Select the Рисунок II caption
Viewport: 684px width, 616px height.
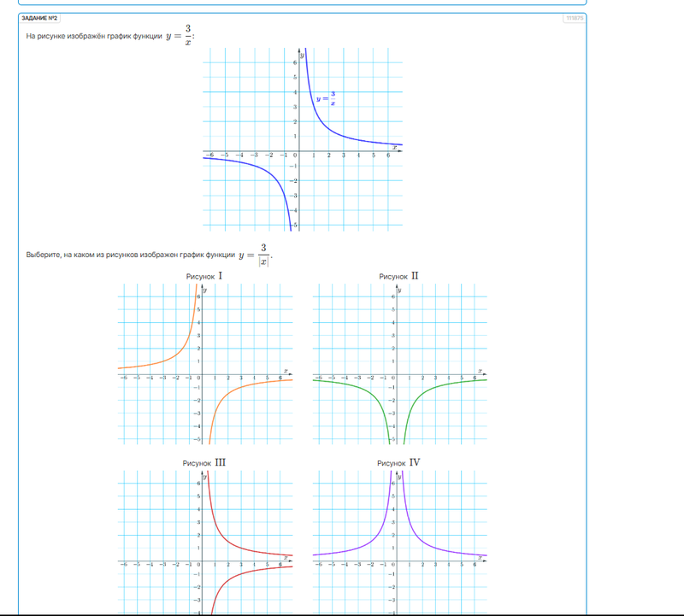coord(399,276)
